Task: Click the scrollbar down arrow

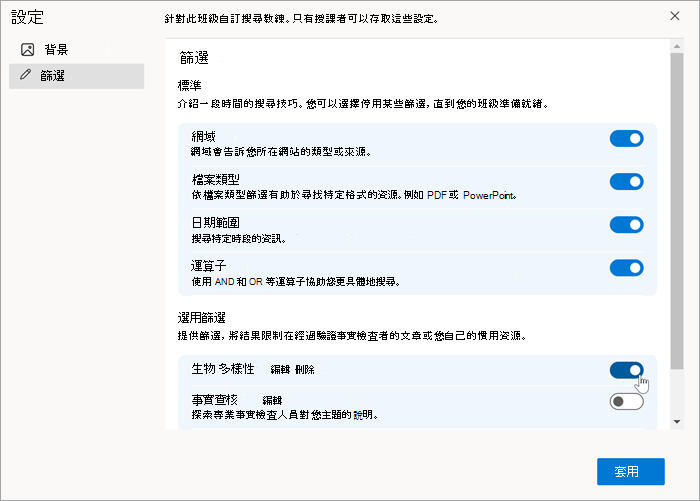Action: pos(677,422)
